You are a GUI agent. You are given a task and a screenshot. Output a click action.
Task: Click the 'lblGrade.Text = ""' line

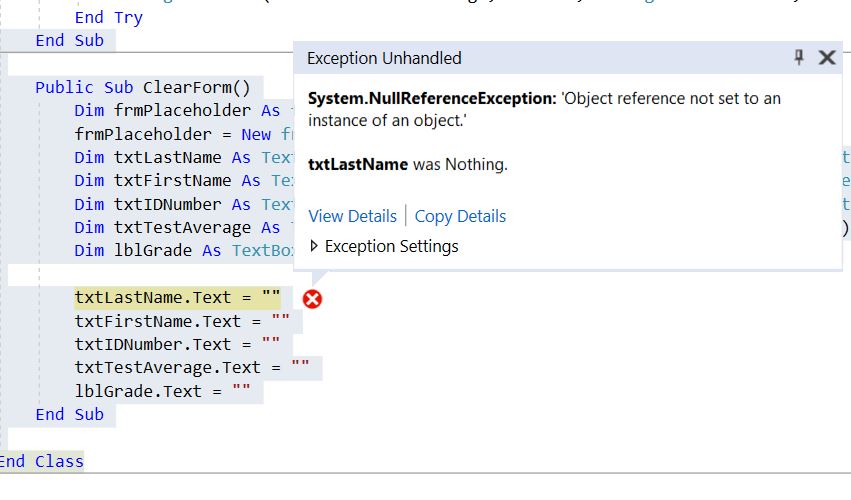(x=163, y=391)
